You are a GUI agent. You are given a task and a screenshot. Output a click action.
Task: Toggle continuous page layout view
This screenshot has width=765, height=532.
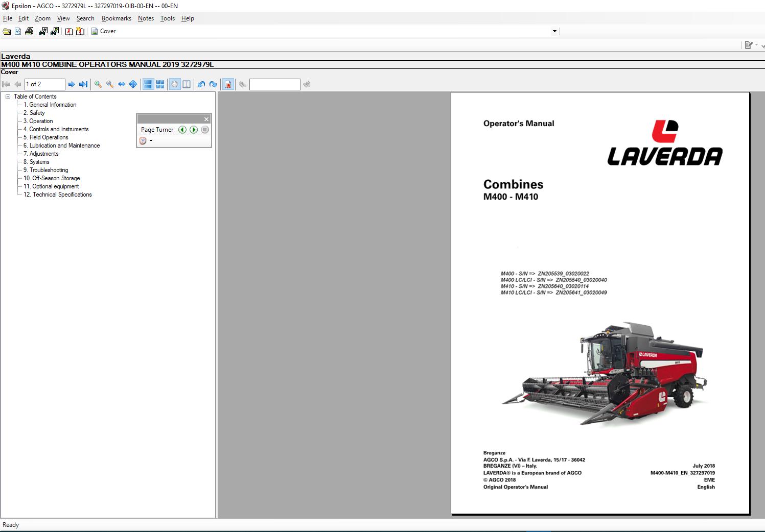click(148, 84)
